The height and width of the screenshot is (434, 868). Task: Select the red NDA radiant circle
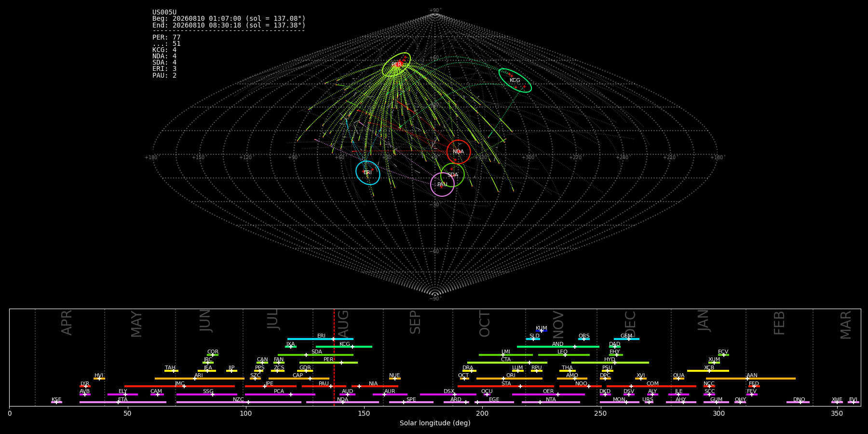[459, 152]
